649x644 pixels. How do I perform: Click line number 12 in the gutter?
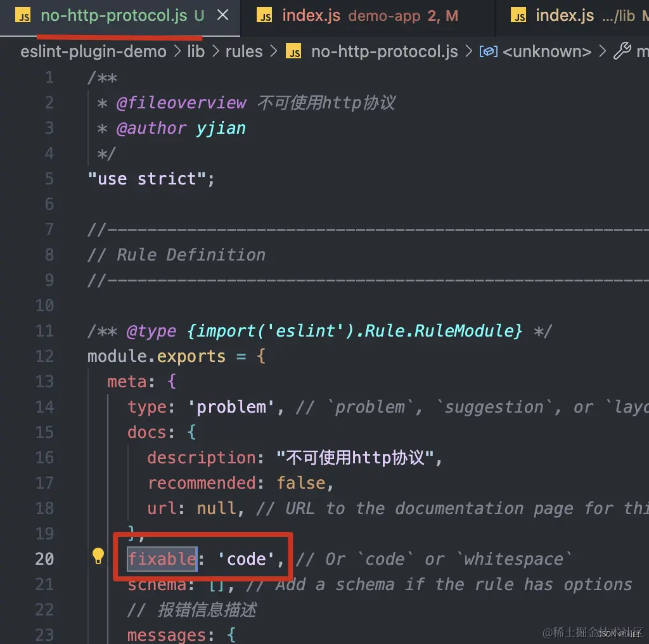[45, 356]
